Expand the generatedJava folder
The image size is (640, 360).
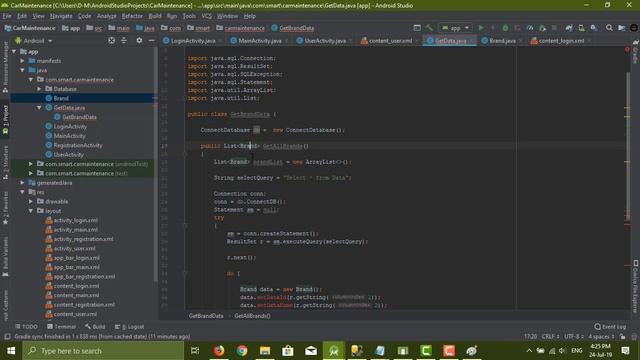pyautogui.click(x=22, y=183)
